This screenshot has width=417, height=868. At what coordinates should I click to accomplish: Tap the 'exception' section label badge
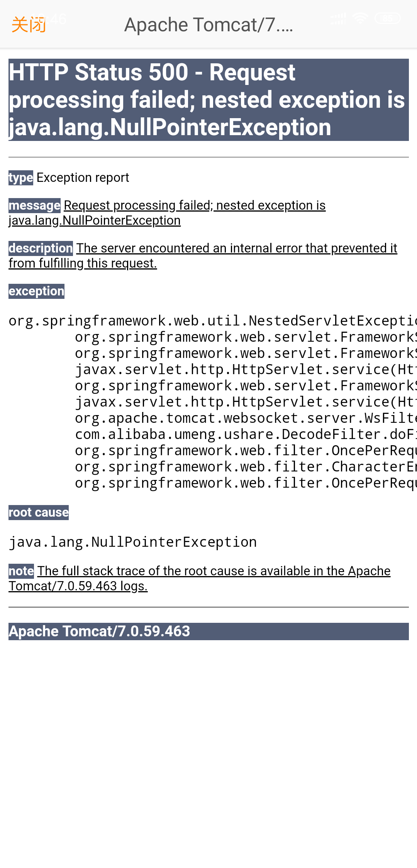(x=36, y=292)
